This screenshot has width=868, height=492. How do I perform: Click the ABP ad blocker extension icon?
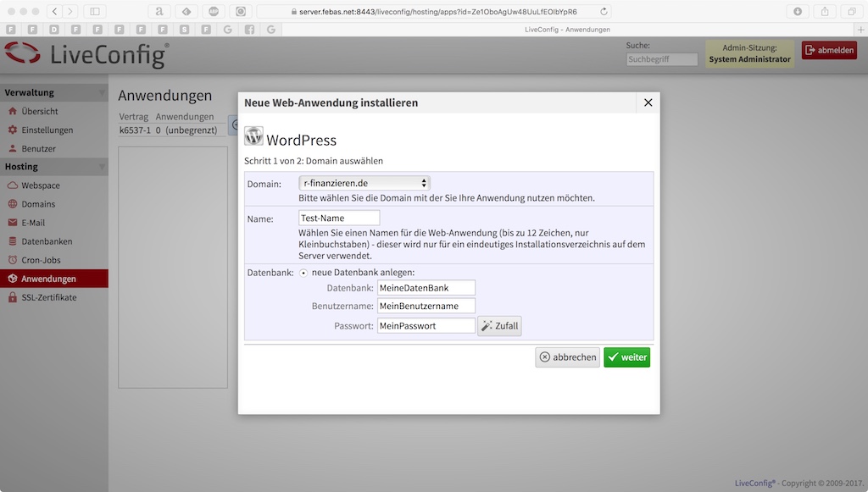[x=214, y=11]
